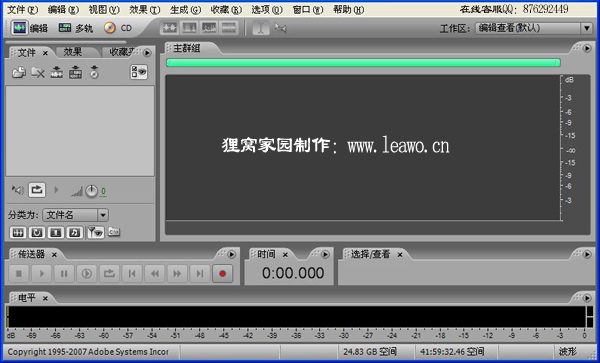Image resolution: width=600 pixels, height=363 pixels.
Task: Open the transport panel options arrow
Action: coord(232,254)
